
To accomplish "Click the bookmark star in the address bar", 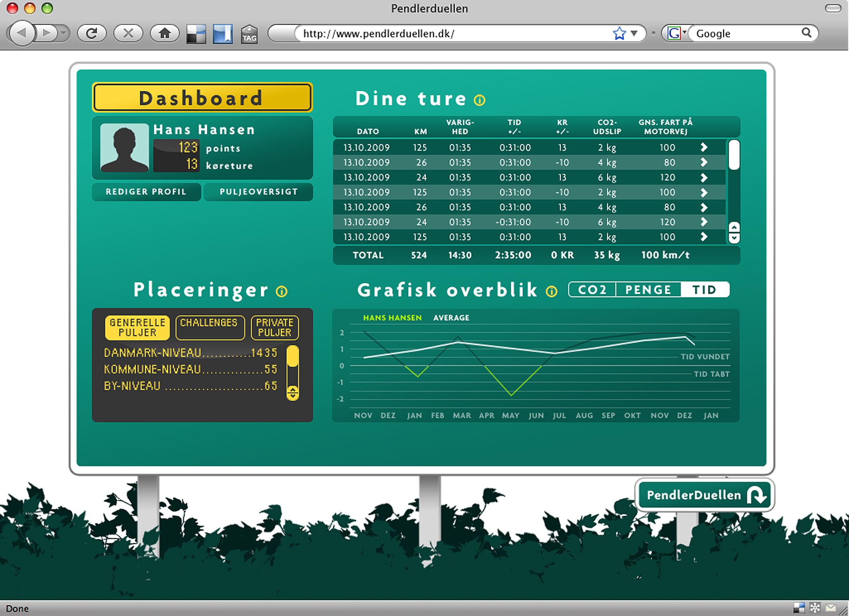I will [619, 34].
